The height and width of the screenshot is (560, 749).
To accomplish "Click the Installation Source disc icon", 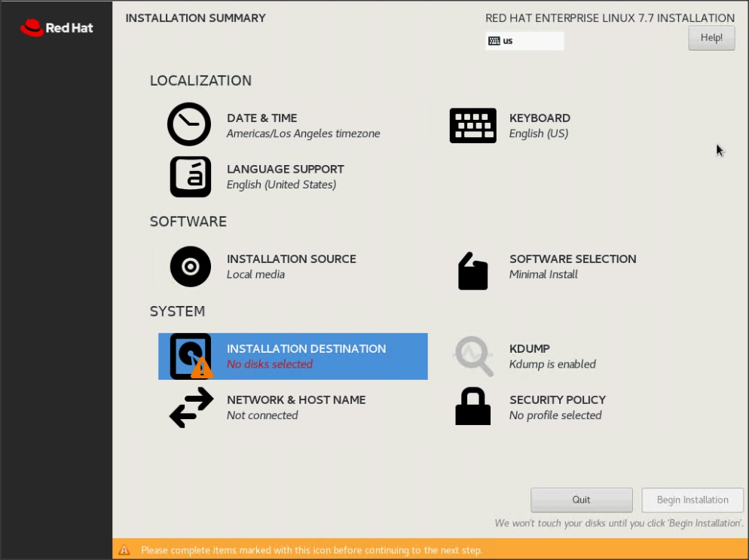I will 191,267.
